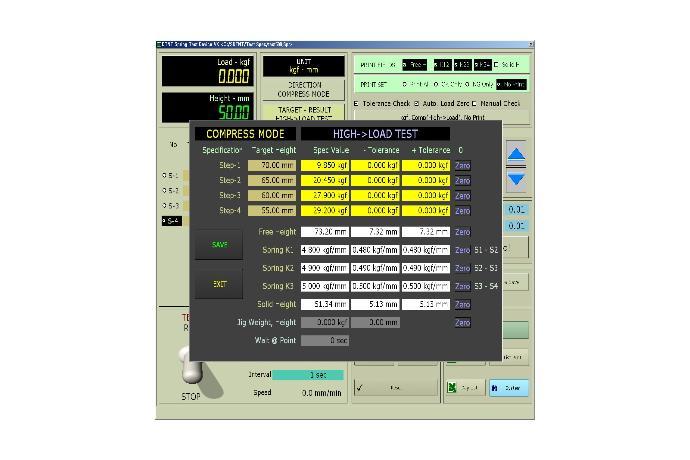Click Step-4 target height field 55.00 mm
The width and height of the screenshot is (690, 460).
(x=272, y=211)
